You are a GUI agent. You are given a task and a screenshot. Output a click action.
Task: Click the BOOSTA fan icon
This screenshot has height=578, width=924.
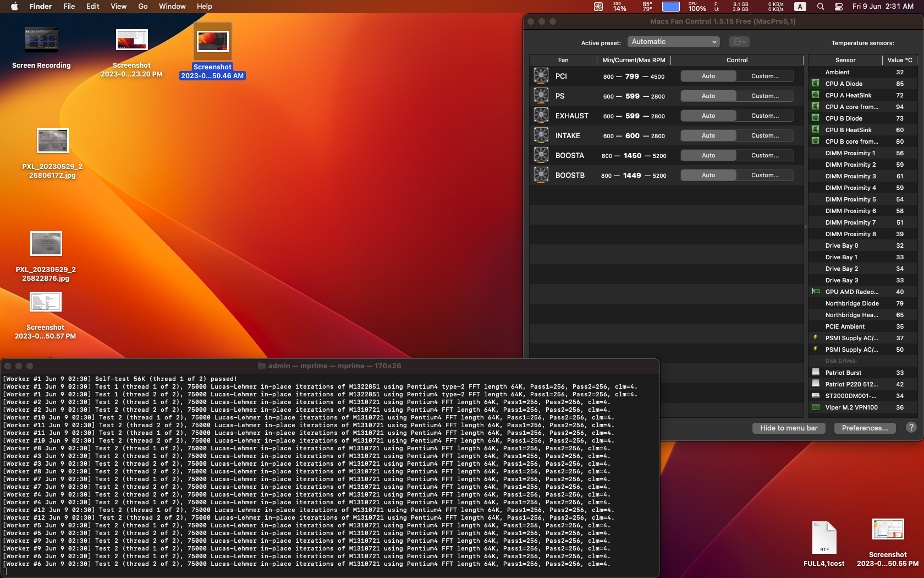(541, 155)
